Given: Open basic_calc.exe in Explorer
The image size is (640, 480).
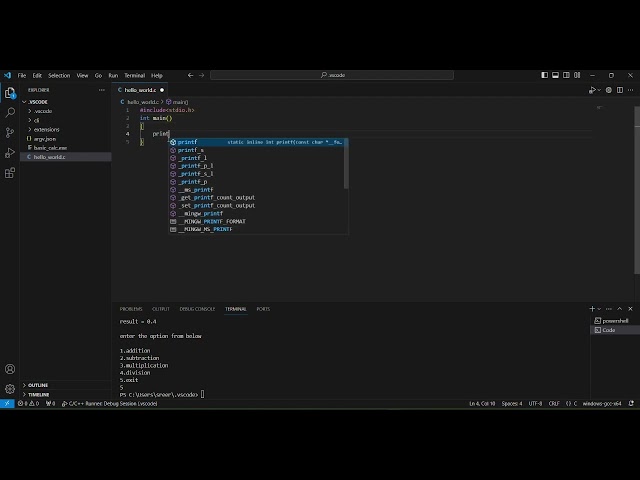Looking at the screenshot, I should click(x=65, y=148).
